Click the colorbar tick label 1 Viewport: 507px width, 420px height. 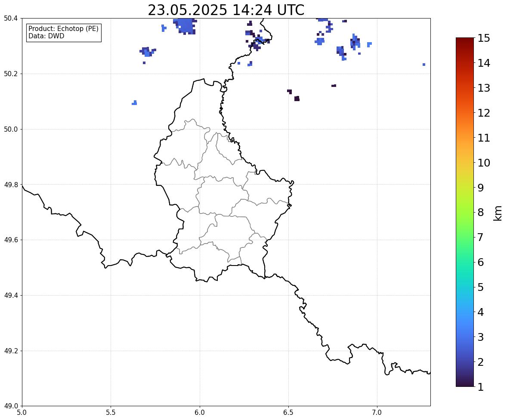click(x=480, y=387)
